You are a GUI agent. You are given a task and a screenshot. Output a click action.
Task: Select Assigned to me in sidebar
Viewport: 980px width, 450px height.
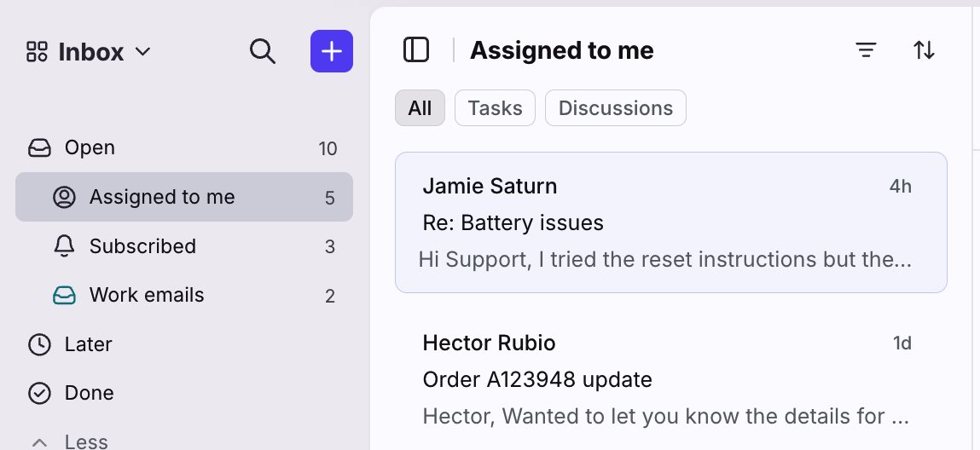coord(184,197)
